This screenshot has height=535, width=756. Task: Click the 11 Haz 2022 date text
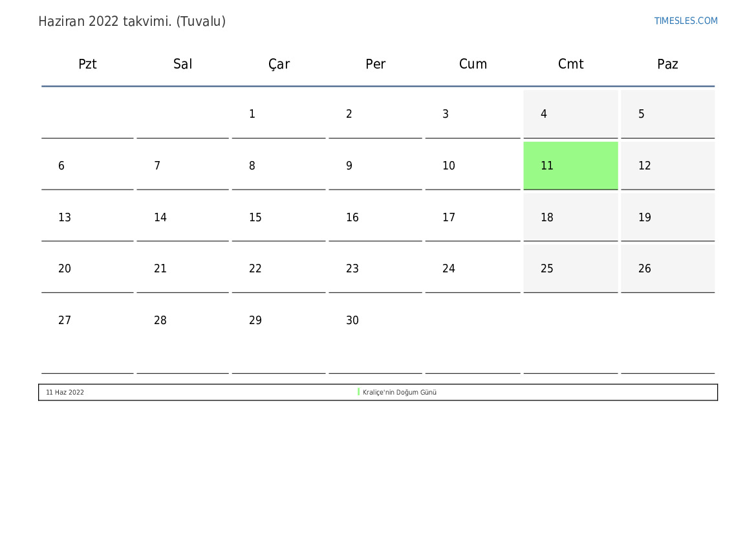65,393
